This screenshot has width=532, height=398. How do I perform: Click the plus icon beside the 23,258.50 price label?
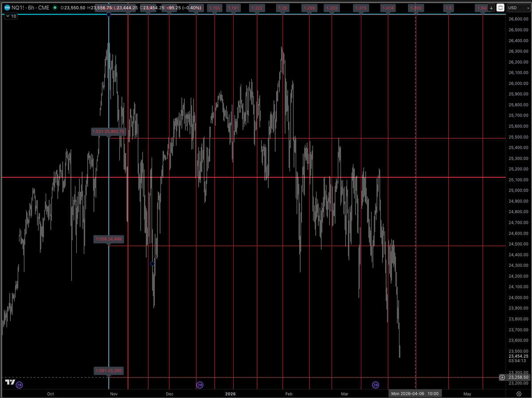tap(501, 377)
